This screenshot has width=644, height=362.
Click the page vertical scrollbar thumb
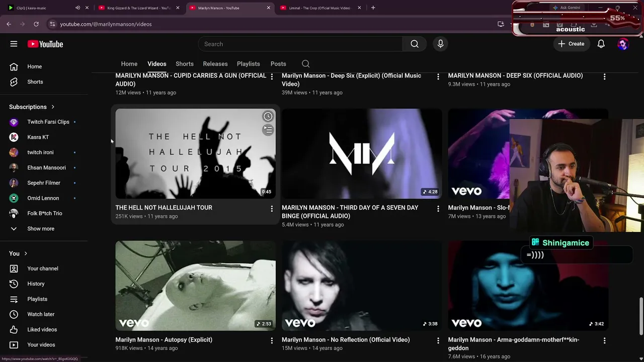(x=641, y=317)
